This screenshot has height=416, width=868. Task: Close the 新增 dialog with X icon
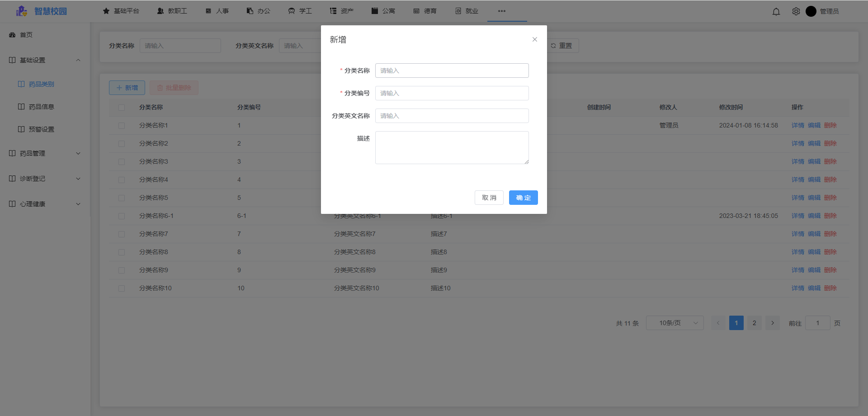tap(535, 39)
